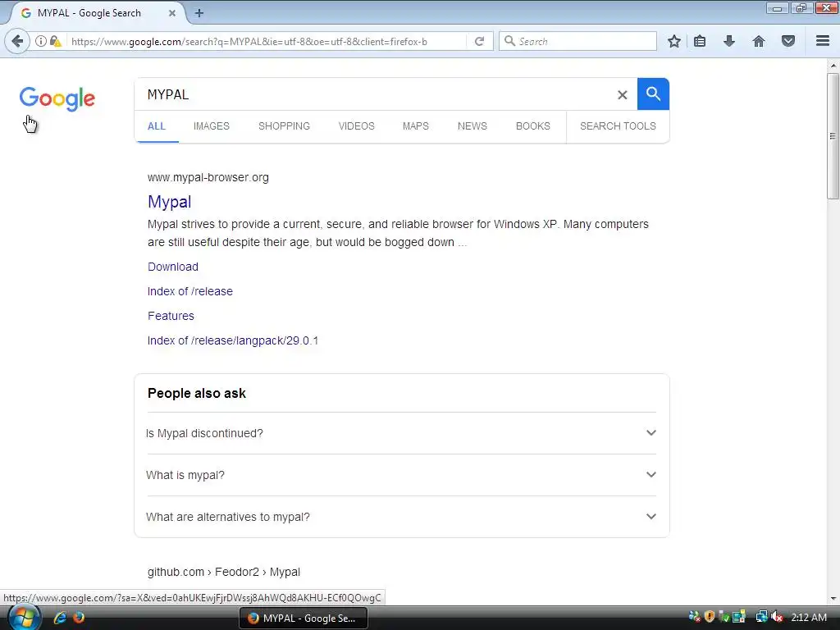Close the MYPAL - Google Search tab
The image size is (840, 630).
click(x=172, y=13)
